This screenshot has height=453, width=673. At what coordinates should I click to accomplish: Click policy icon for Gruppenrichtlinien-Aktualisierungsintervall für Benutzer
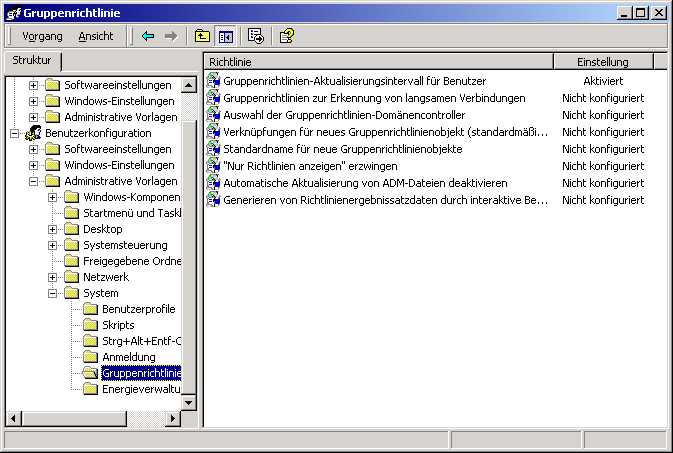point(213,81)
